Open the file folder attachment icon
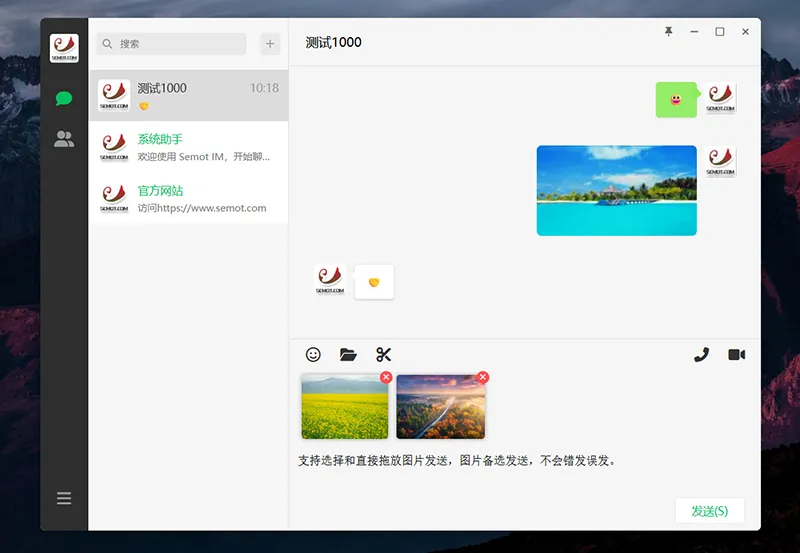The height and width of the screenshot is (553, 800). pyautogui.click(x=348, y=355)
